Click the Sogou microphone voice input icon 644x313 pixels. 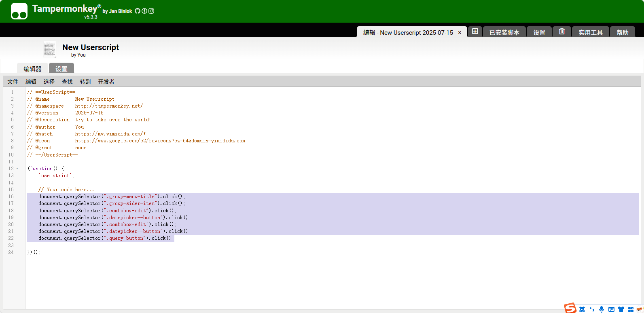(x=602, y=309)
